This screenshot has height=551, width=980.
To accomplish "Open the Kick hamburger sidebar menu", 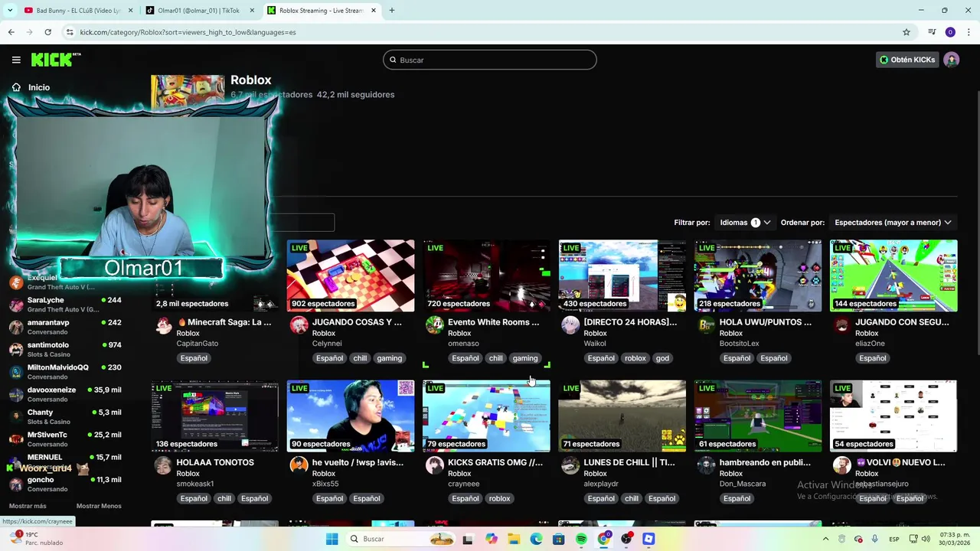I will (x=16, y=60).
